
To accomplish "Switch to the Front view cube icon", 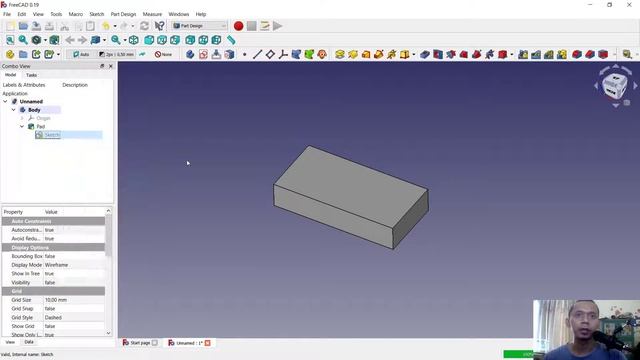I will coord(149,40).
